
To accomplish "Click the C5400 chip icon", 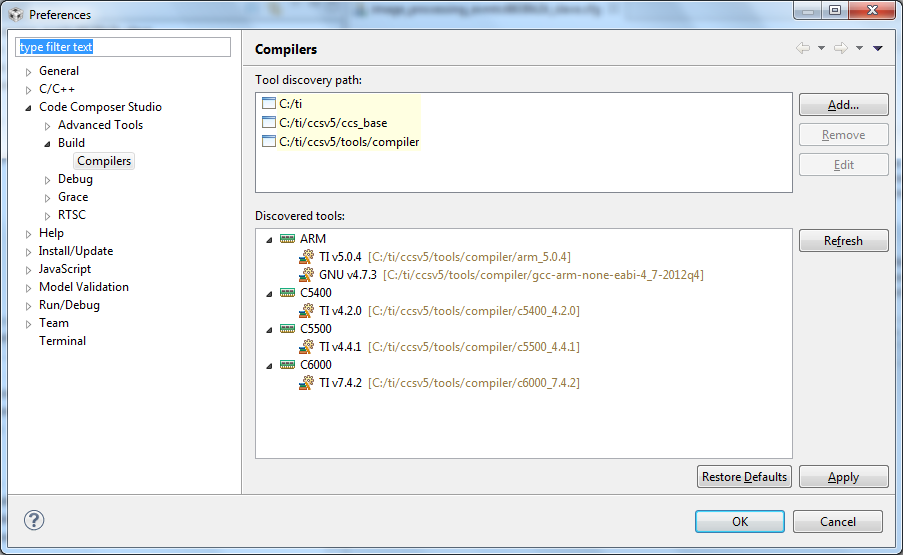I will tap(287, 293).
